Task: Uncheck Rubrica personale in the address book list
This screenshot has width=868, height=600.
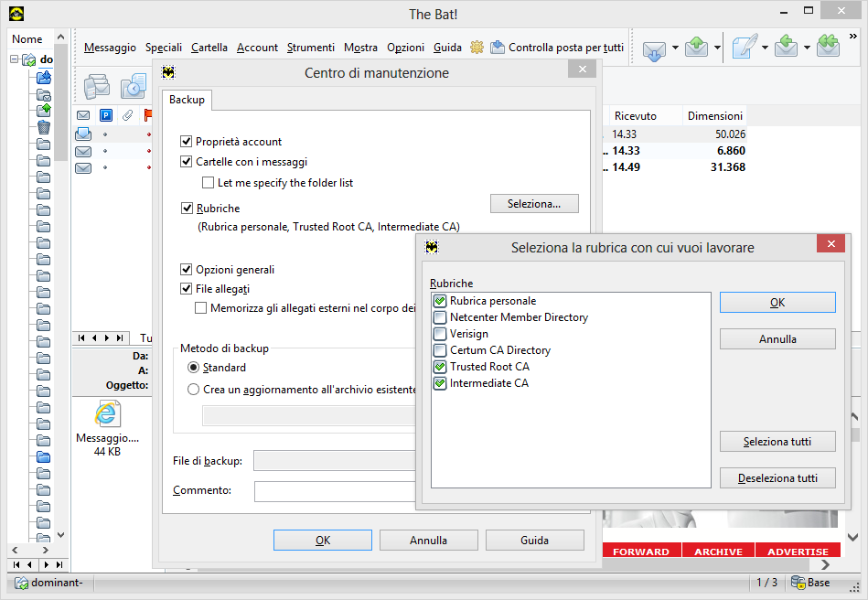Action: point(440,301)
